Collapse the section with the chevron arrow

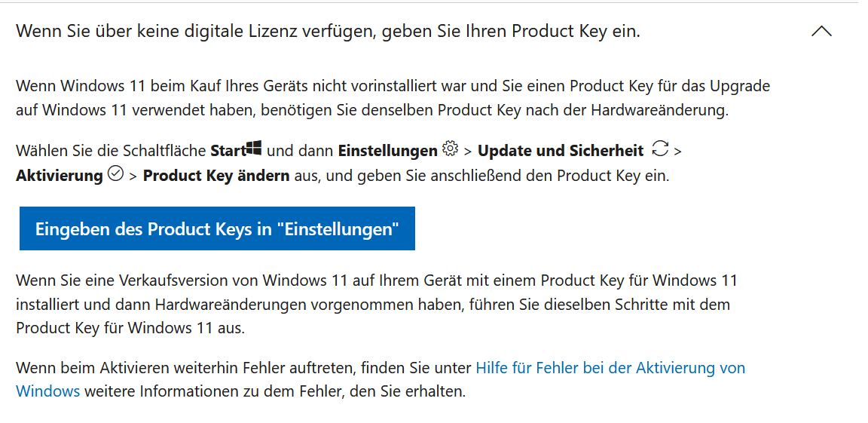(821, 32)
